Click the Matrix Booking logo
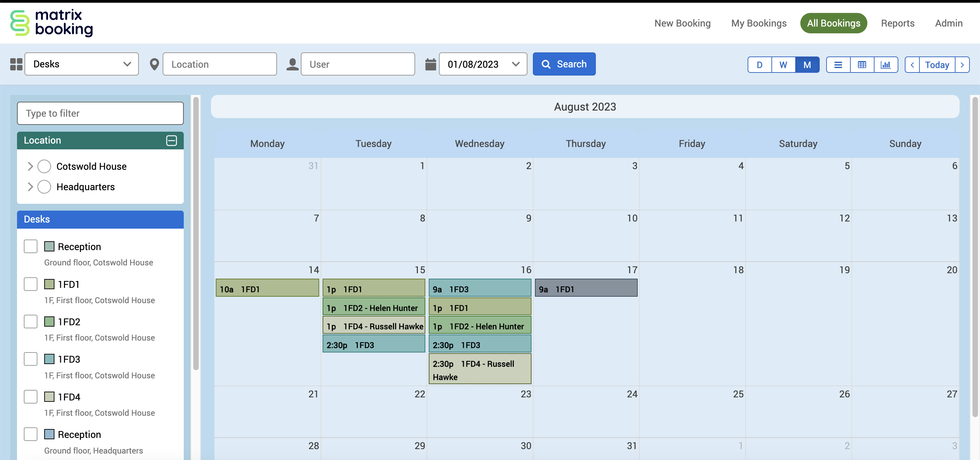The width and height of the screenshot is (980, 460). tap(51, 23)
